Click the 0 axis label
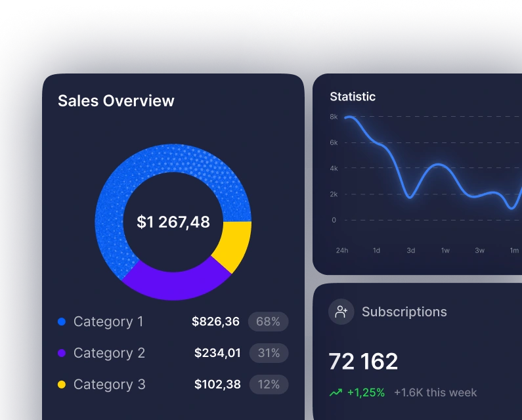 [x=334, y=220]
